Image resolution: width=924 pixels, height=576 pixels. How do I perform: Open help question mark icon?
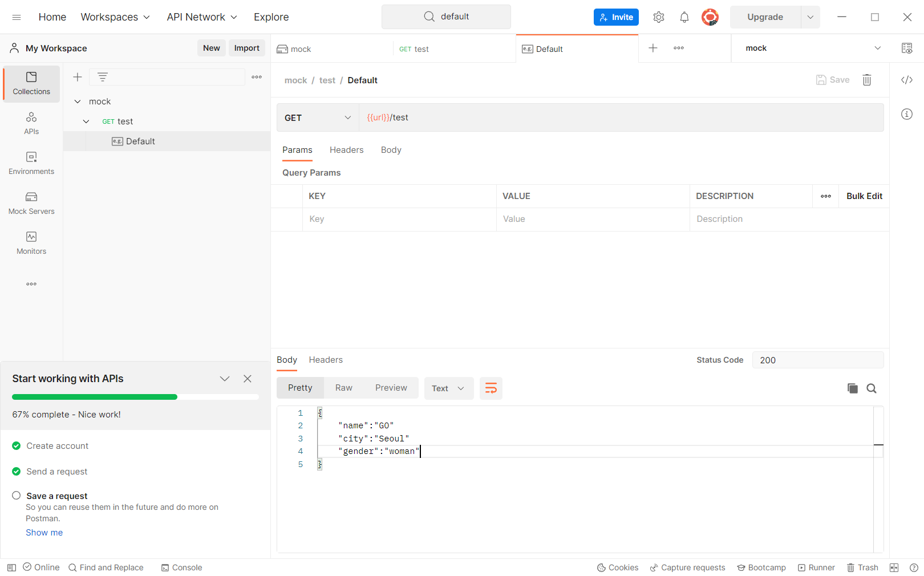(x=914, y=567)
